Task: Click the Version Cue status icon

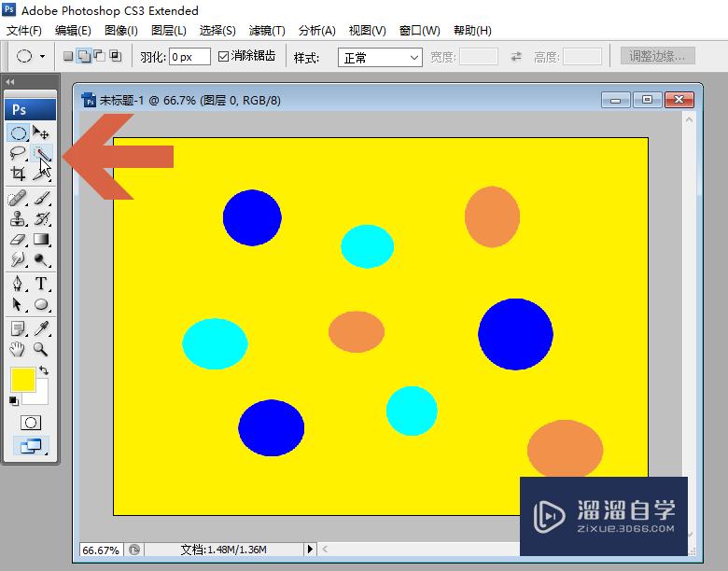Action: pos(134,550)
